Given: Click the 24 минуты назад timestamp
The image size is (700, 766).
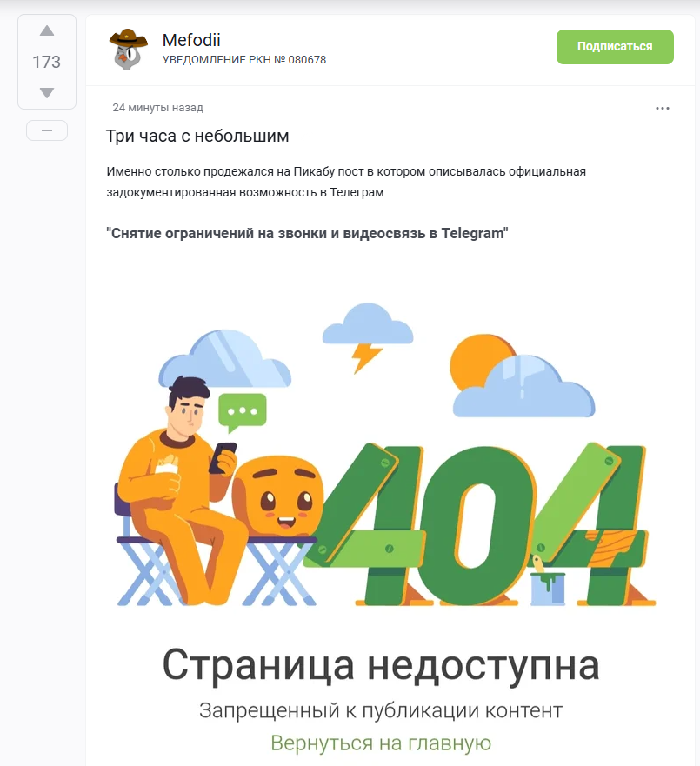Looking at the screenshot, I should click(x=157, y=108).
